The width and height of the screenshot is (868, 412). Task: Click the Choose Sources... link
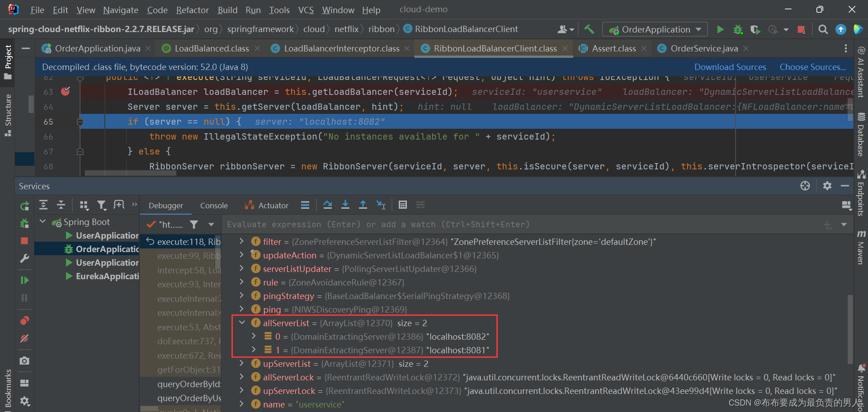click(813, 67)
